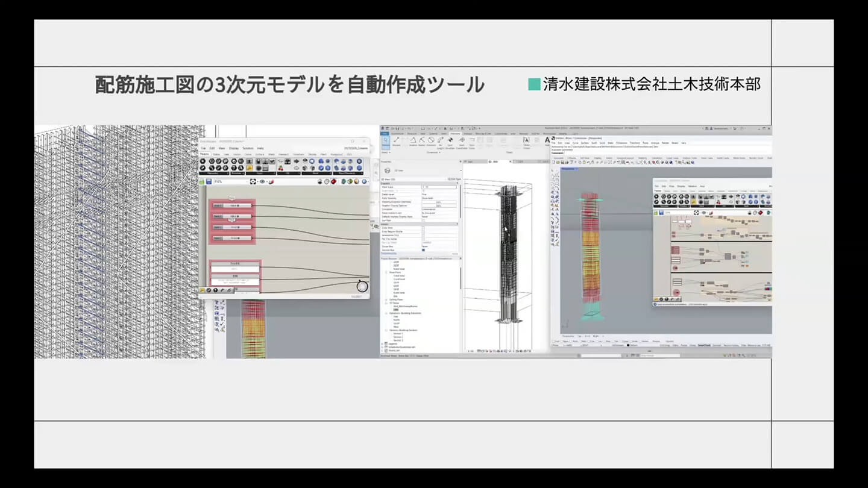The width and height of the screenshot is (868, 488).
Task: Select Section 1 in Revit Project Browser
Action: 398,333
